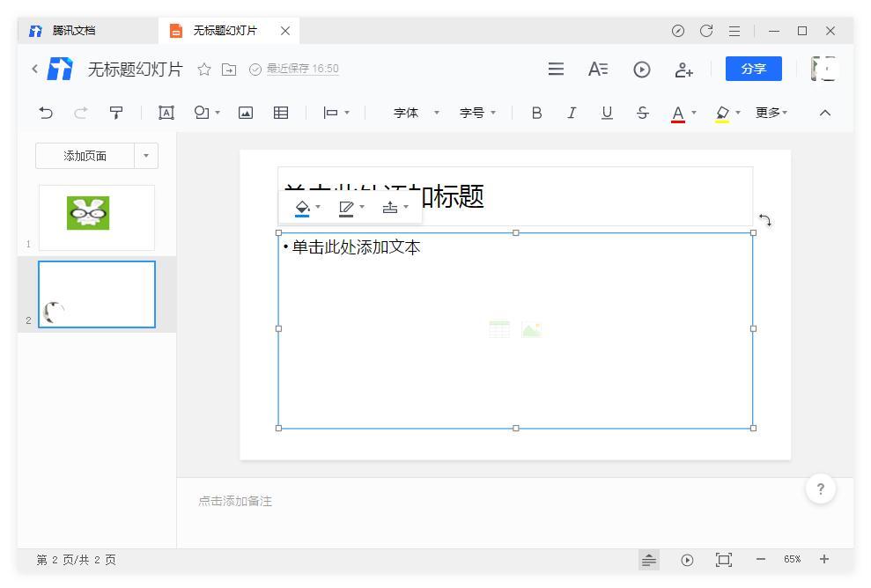Open the text style A icon

click(x=598, y=69)
